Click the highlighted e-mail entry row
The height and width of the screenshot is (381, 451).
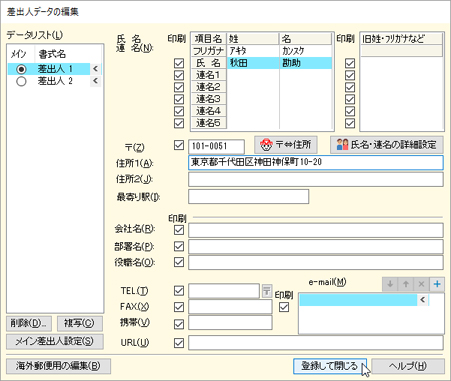[x=358, y=300]
